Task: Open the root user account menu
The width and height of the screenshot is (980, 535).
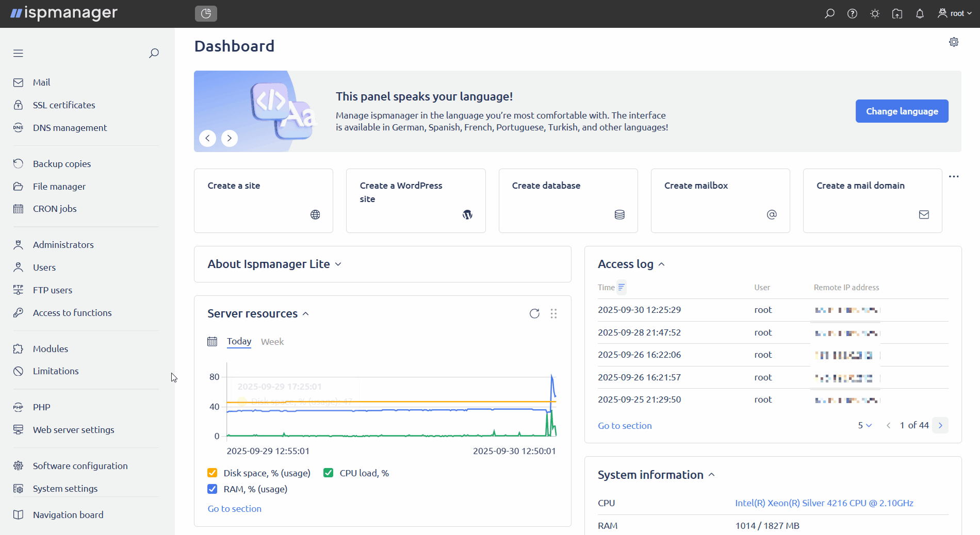Action: (x=954, y=14)
